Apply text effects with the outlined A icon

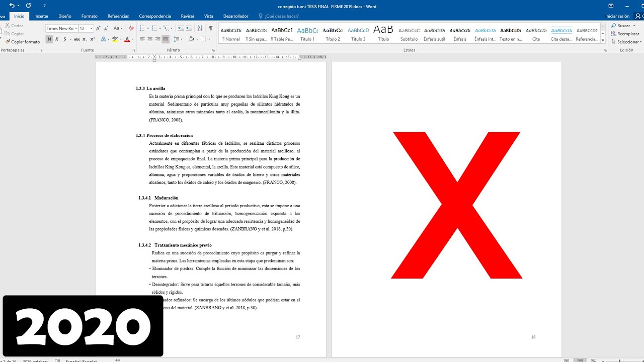point(103,39)
